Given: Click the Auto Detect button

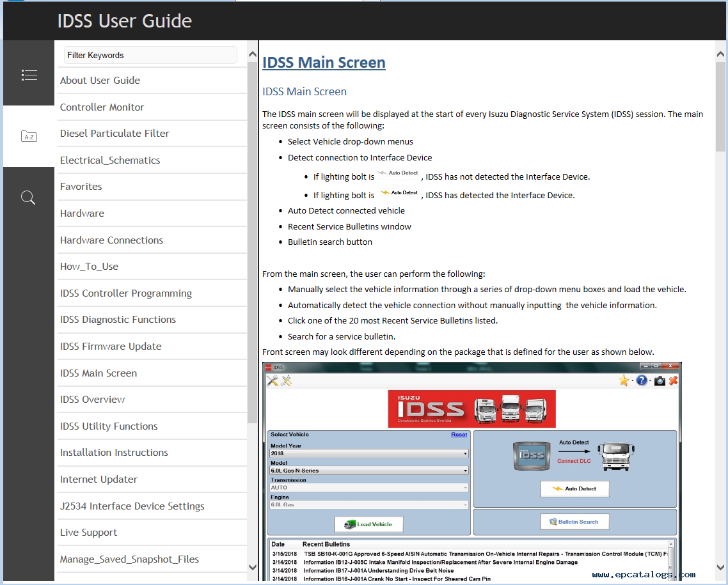Looking at the screenshot, I should (x=574, y=488).
